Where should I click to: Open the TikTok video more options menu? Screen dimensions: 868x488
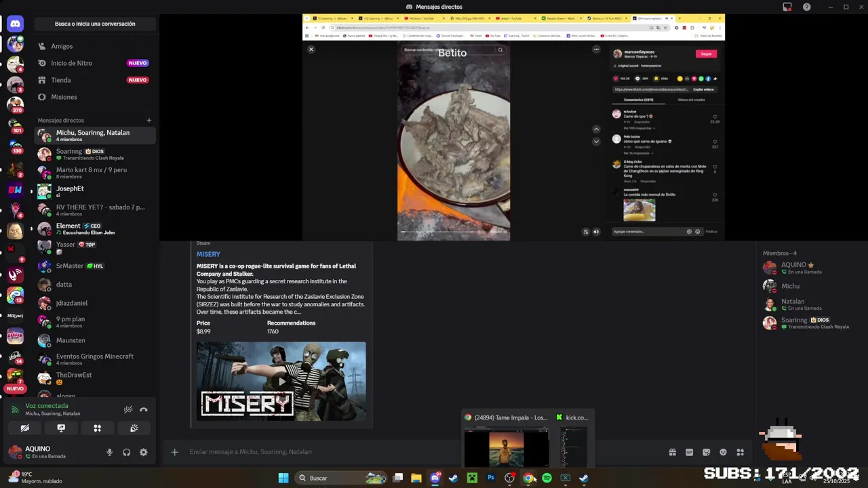pyautogui.click(x=596, y=49)
